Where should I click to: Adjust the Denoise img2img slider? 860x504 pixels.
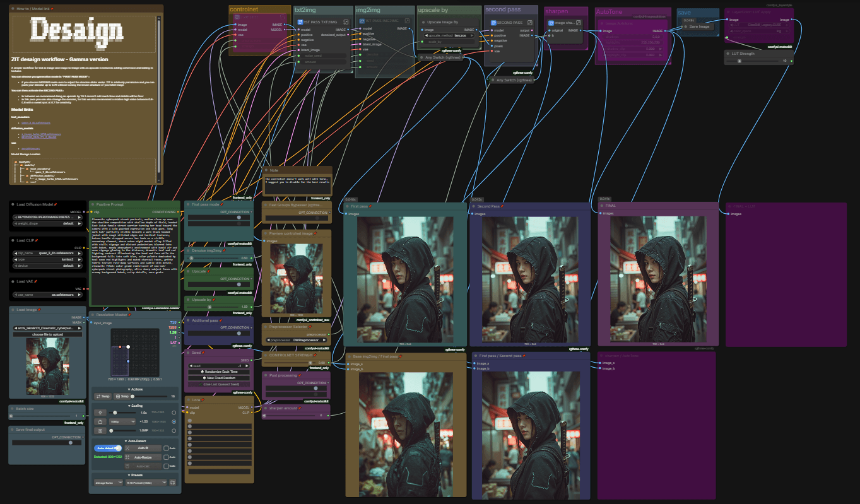(214, 258)
